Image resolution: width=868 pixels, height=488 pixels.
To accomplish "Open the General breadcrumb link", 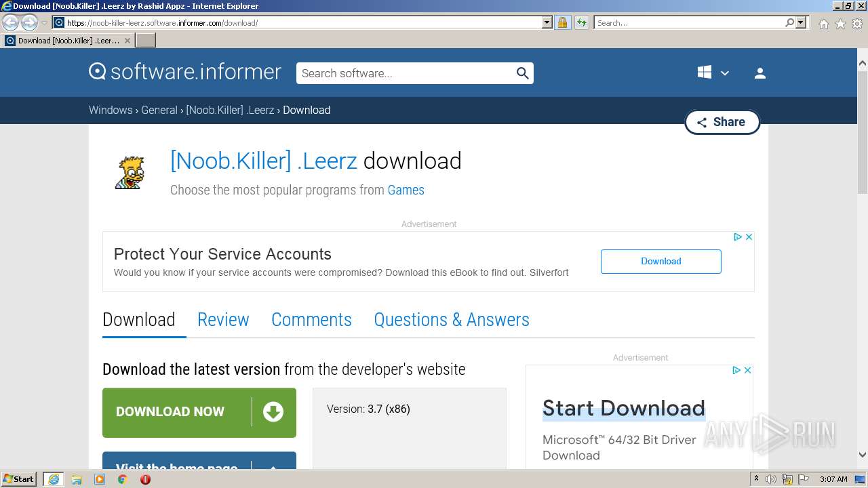I will [x=159, y=110].
